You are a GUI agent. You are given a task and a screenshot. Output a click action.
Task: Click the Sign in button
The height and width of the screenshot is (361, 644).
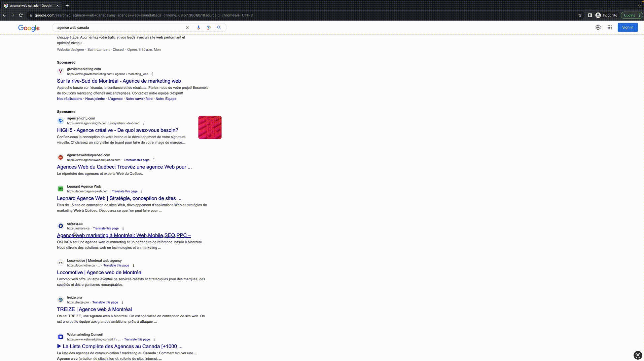click(x=627, y=28)
